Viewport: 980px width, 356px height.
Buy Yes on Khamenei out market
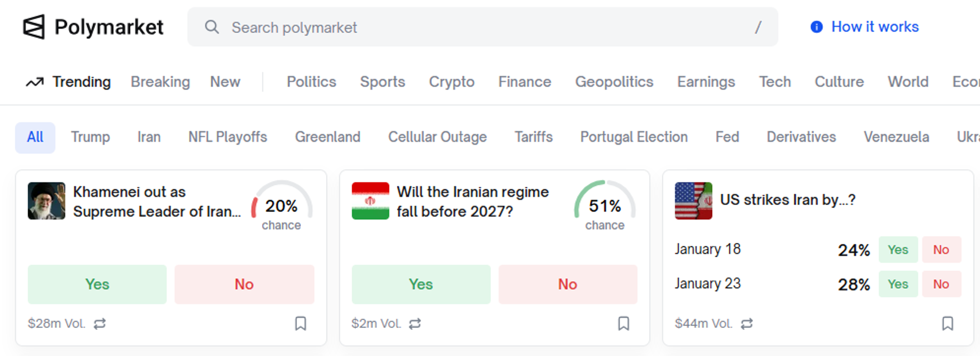[x=97, y=284]
